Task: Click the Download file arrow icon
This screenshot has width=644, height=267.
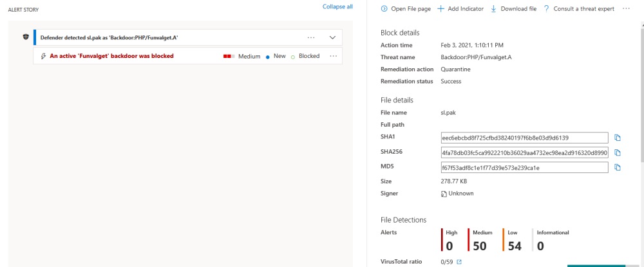Action: pyautogui.click(x=494, y=8)
